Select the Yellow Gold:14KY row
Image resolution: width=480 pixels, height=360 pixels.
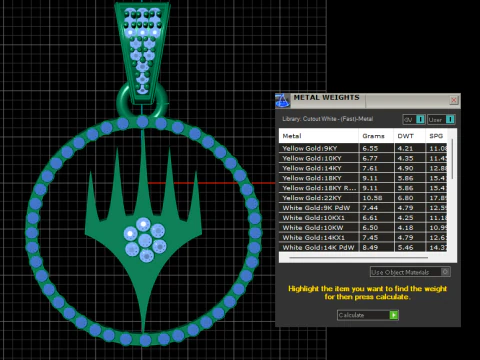point(363,168)
